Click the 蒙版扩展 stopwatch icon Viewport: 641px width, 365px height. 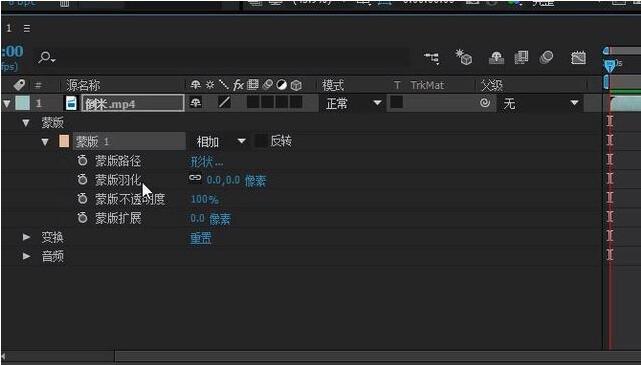pyautogui.click(x=83, y=218)
